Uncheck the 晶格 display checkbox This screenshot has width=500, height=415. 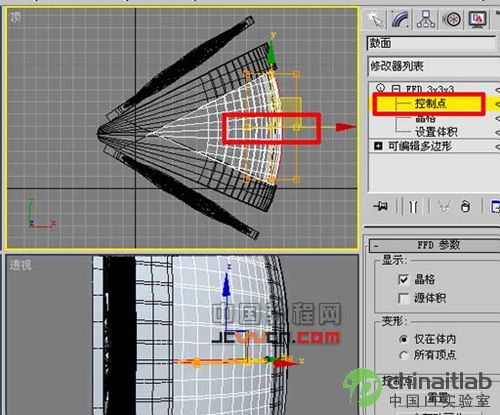pyautogui.click(x=403, y=279)
